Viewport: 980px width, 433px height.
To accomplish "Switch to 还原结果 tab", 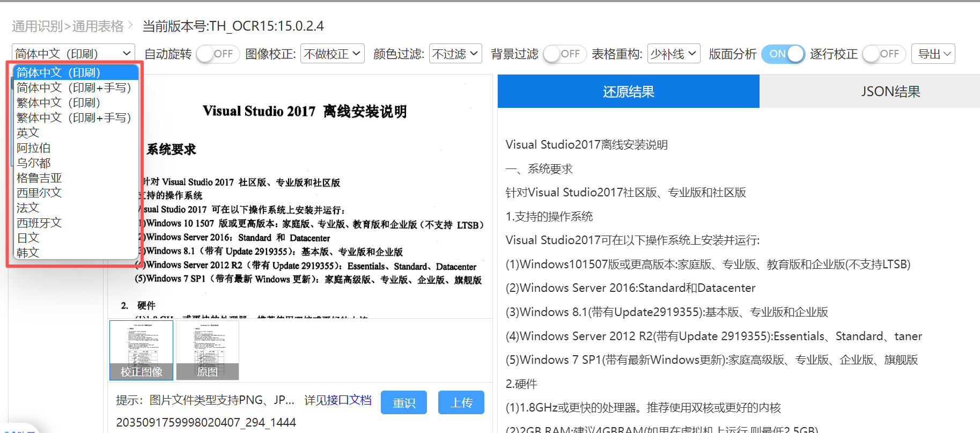I will [x=629, y=91].
